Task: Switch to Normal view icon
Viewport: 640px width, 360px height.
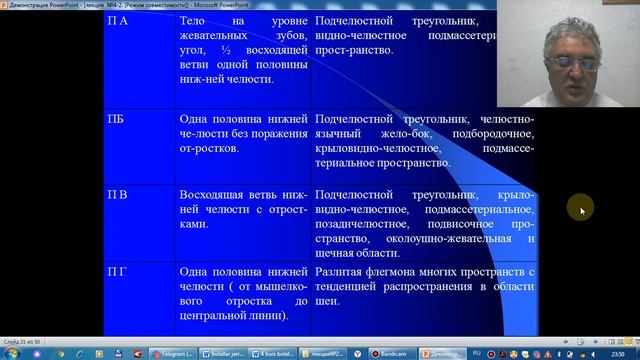Action: [611, 342]
